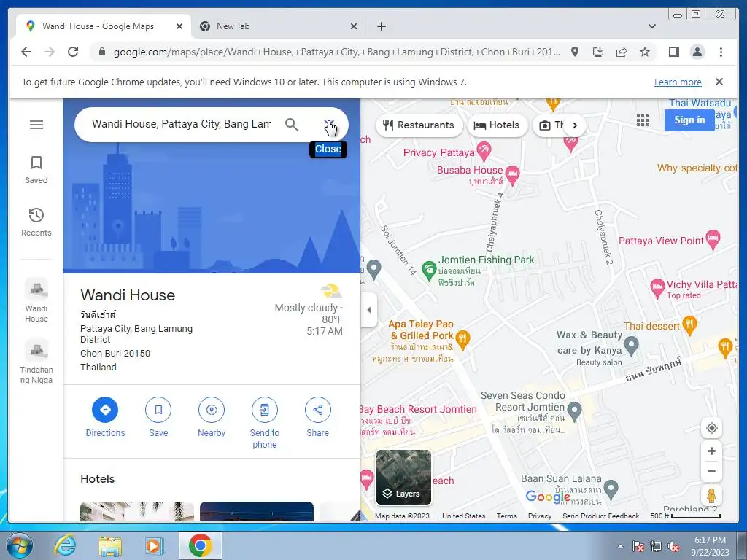Share this page from address bar
Viewport: 747px width, 560px height.
[x=622, y=52]
